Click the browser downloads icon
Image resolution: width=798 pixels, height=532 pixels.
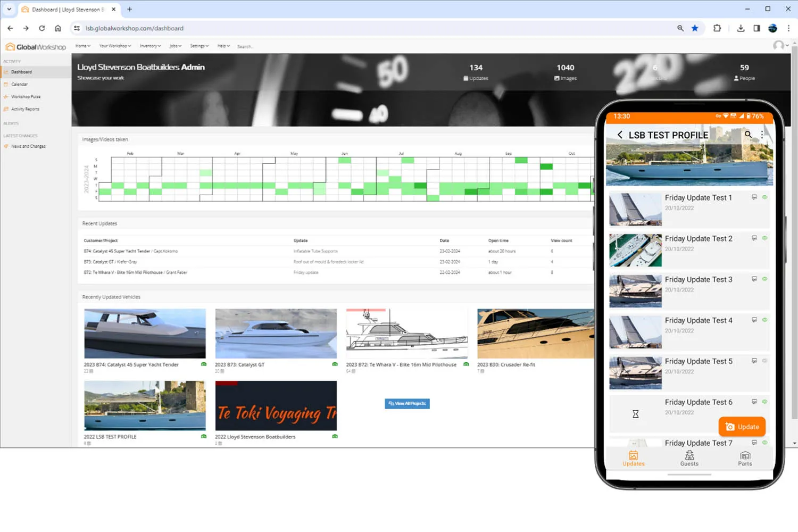coord(741,28)
